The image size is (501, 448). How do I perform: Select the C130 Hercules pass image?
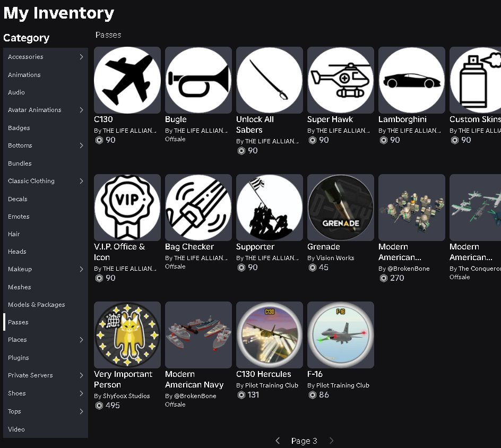270,335
